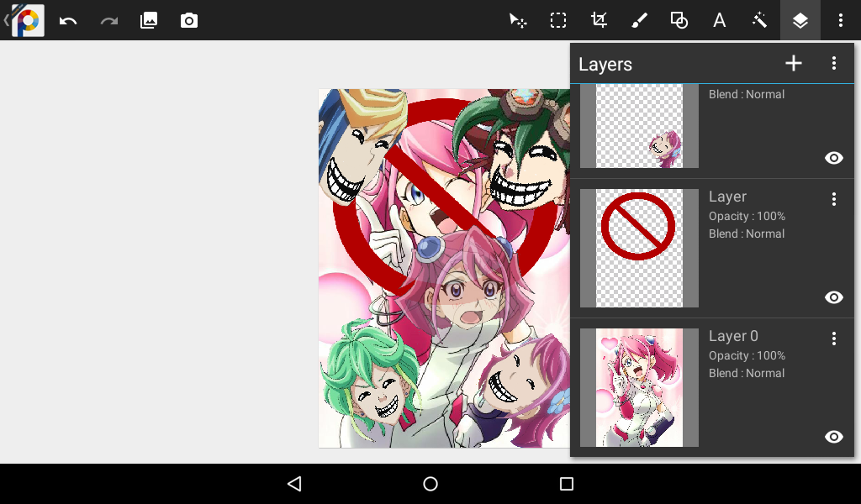This screenshot has height=504, width=861.
Task: Choose the Crop and rotate tool
Action: pos(599,21)
